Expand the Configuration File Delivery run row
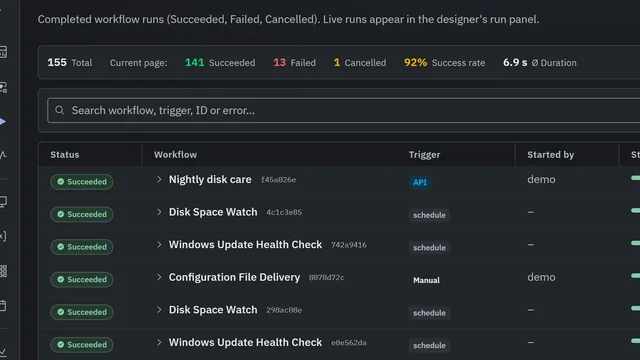This screenshot has width=640, height=360. (x=159, y=277)
